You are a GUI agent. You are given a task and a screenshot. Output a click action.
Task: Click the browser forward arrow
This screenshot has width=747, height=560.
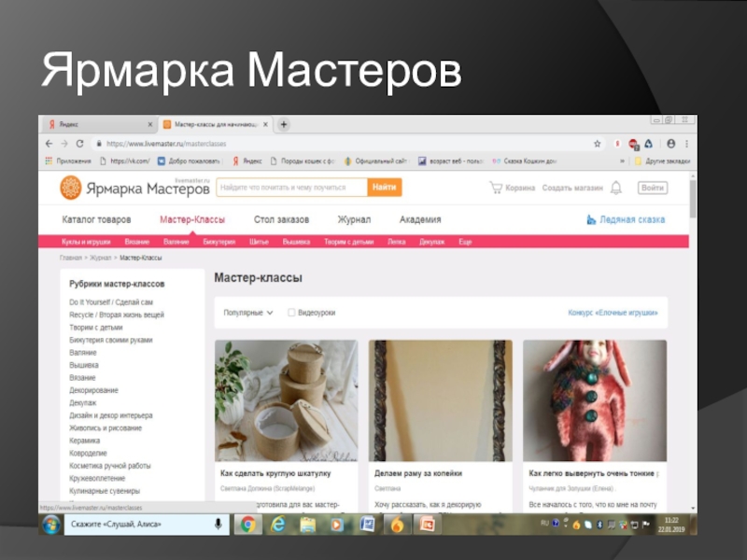[x=64, y=144]
